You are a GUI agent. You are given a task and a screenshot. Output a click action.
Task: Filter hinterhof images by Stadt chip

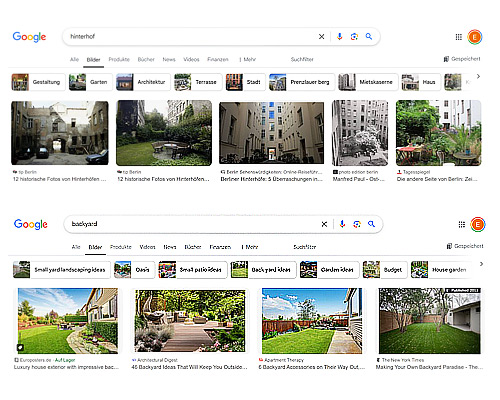tap(246, 82)
